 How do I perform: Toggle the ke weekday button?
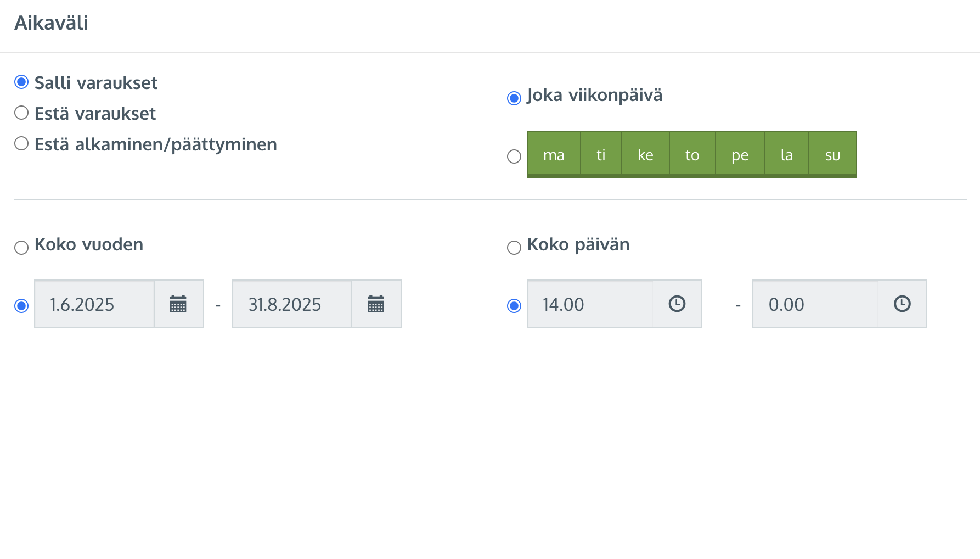click(x=645, y=154)
